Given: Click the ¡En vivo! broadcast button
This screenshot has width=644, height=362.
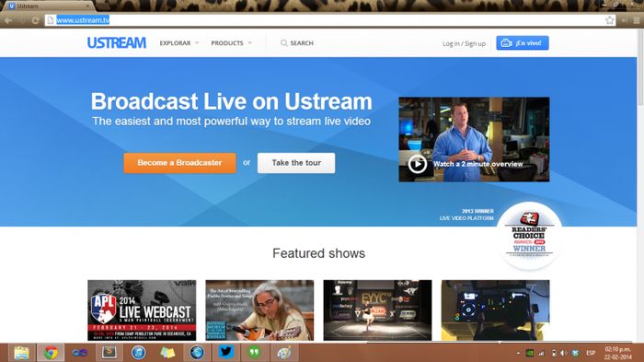Looking at the screenshot, I should pyautogui.click(x=523, y=42).
